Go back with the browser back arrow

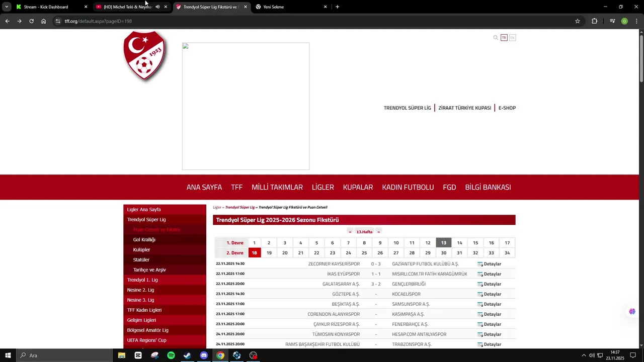pyautogui.click(x=7, y=21)
